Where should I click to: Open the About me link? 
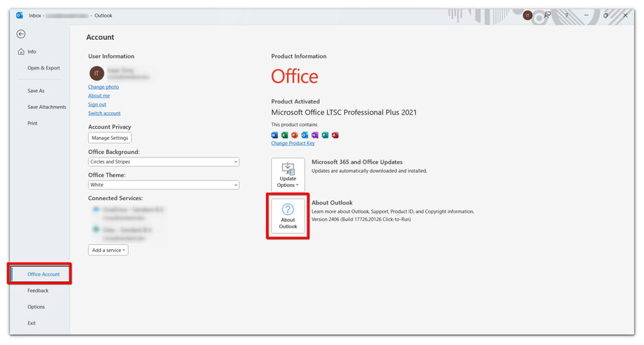pyautogui.click(x=99, y=96)
